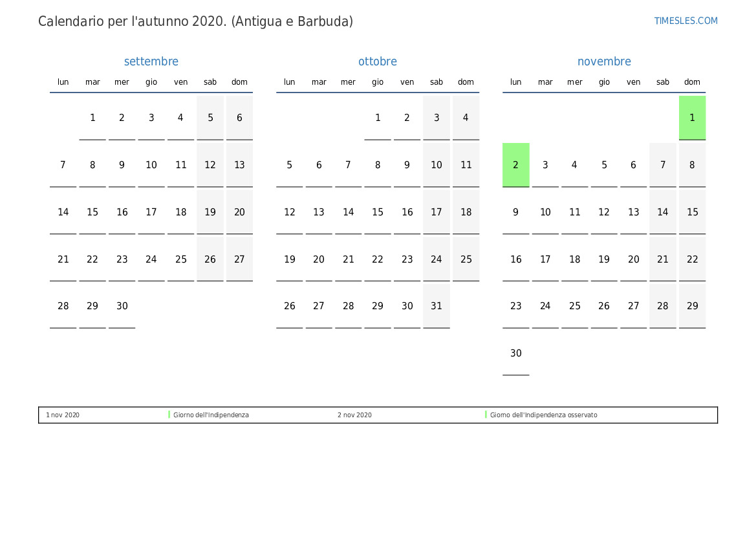
Task: Click 19 November in the calendar
Action: point(604,259)
